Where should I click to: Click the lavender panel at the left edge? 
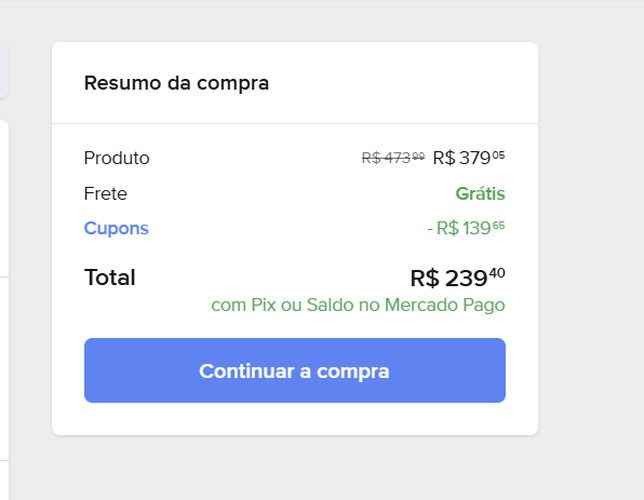[4, 70]
